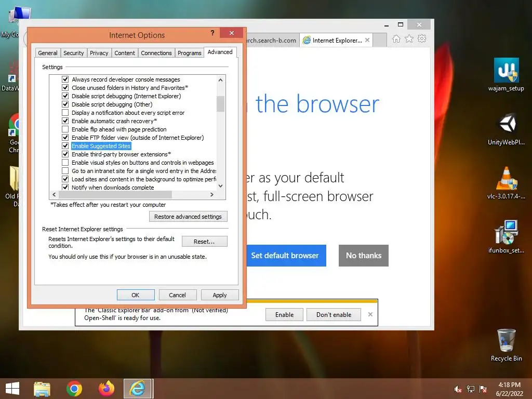This screenshot has height=399, width=532.
Task: Toggle Disable script debugging (Other)
Action: 65,104
